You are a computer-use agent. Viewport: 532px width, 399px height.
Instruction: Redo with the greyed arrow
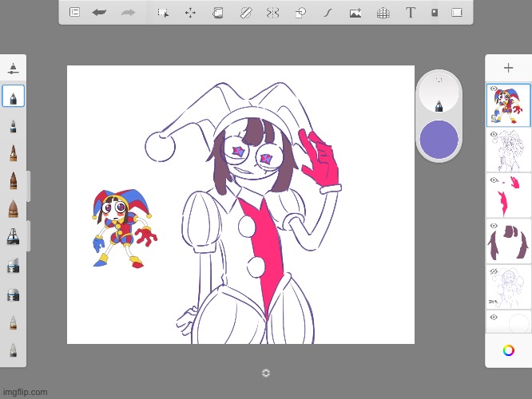click(128, 13)
